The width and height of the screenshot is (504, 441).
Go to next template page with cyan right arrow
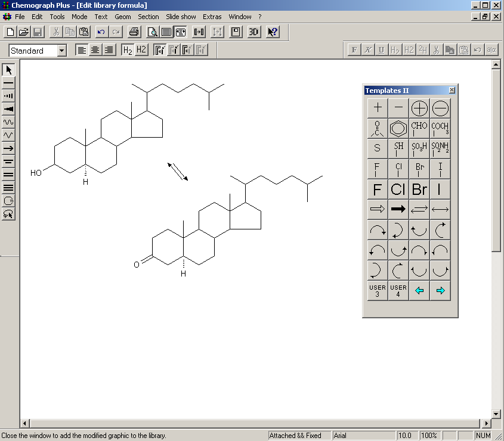click(440, 291)
